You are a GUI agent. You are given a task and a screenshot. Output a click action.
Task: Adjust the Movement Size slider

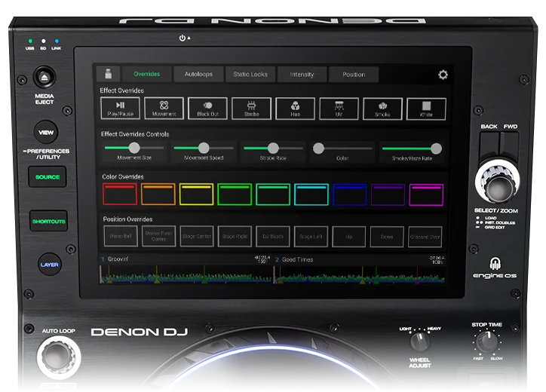[134, 148]
